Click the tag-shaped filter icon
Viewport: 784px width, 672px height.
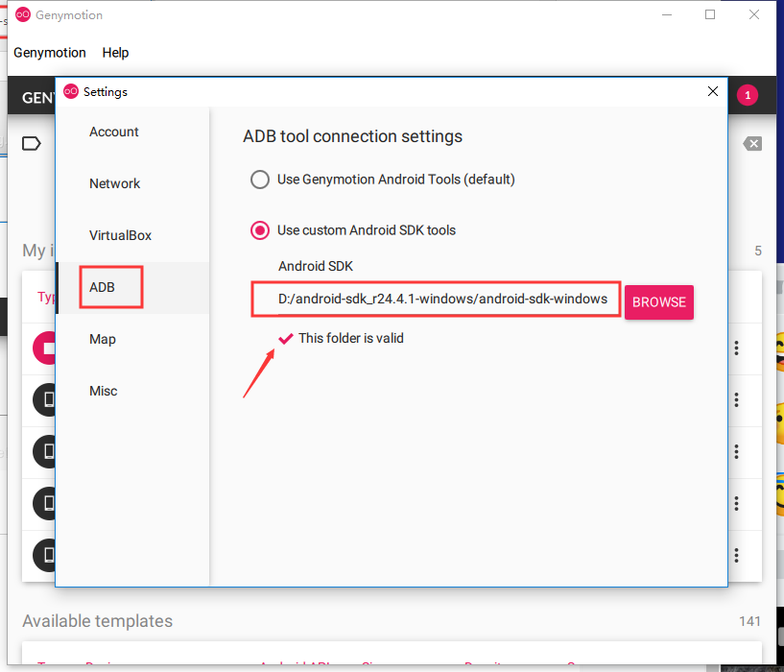coord(32,143)
